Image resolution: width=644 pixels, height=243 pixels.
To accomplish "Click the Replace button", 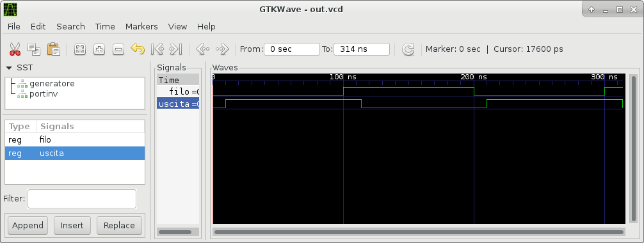I will (x=119, y=225).
